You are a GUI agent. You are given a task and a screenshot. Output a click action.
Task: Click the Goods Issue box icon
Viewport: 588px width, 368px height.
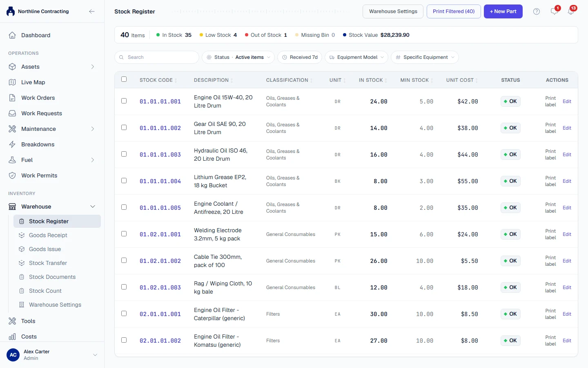[22, 249]
